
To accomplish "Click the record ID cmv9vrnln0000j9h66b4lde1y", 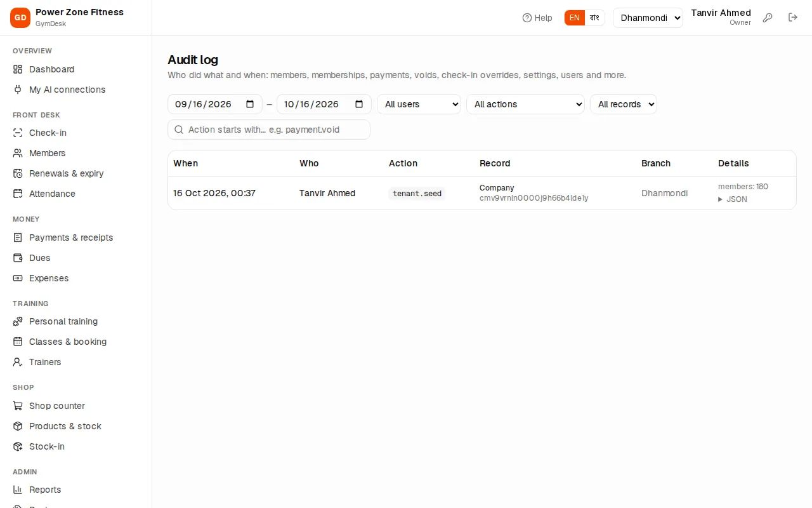I will [534, 198].
